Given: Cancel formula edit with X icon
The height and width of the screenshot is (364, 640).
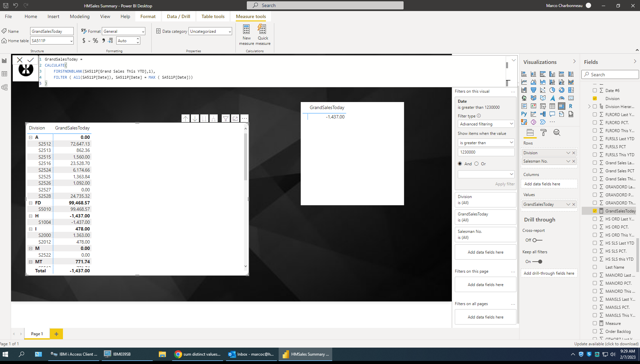Looking at the screenshot, I should tap(20, 60).
